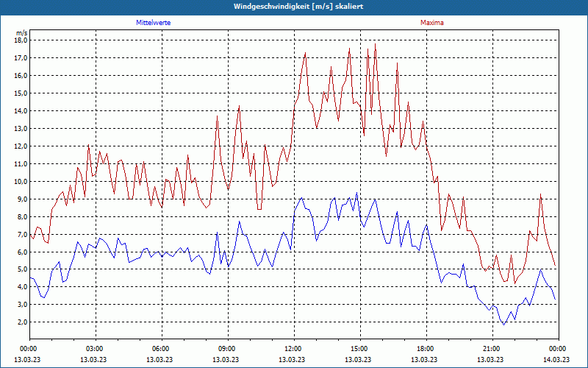Click the 13.03.23 date beneath 06:00

point(159,359)
